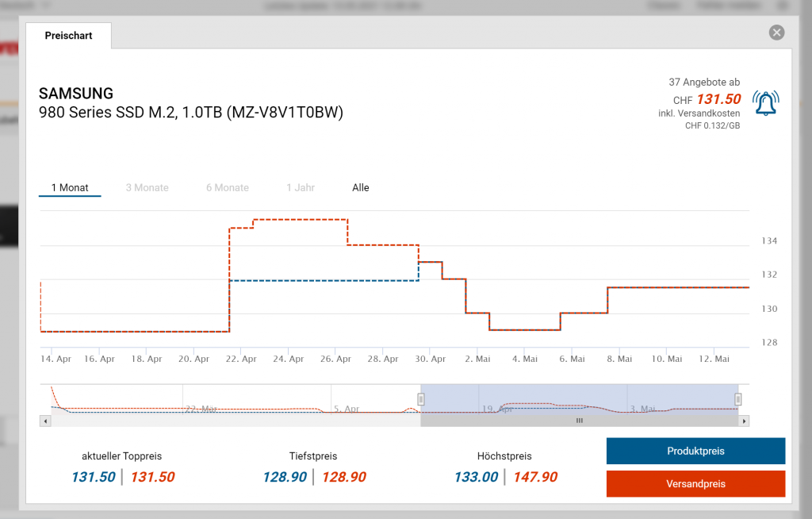Open the Preischart tab
Image resolution: width=812 pixels, height=519 pixels.
[x=68, y=36]
